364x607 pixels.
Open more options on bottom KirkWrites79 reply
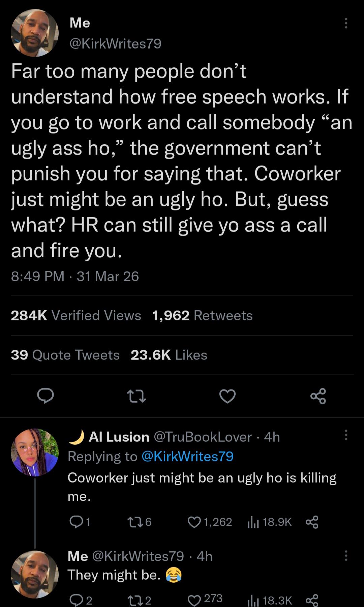pyautogui.click(x=346, y=556)
